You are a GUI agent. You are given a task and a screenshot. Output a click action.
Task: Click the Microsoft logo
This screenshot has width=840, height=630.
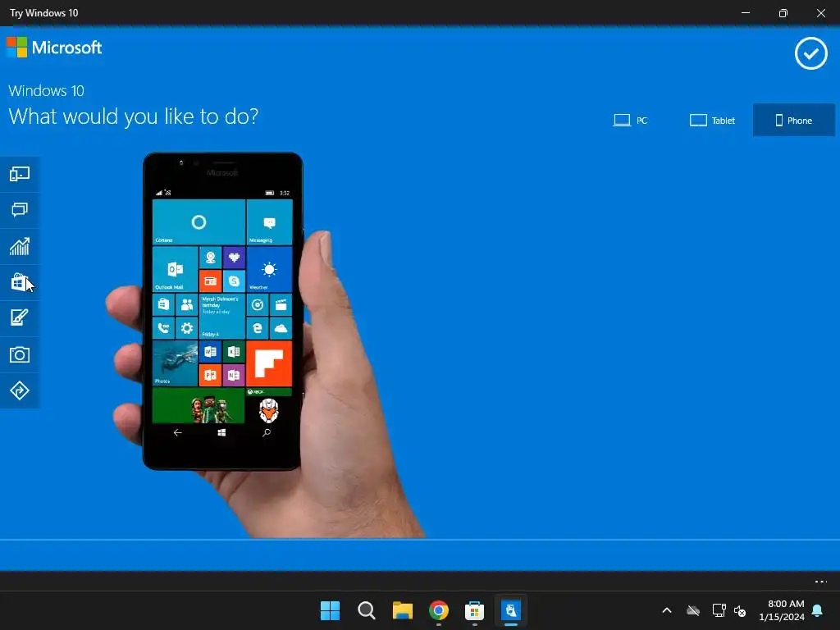tap(54, 47)
